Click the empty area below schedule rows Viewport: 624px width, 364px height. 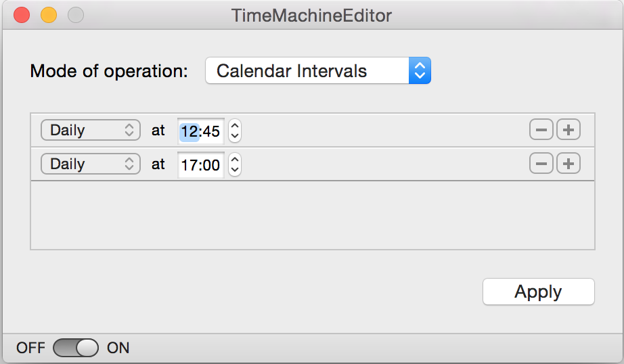click(x=312, y=215)
